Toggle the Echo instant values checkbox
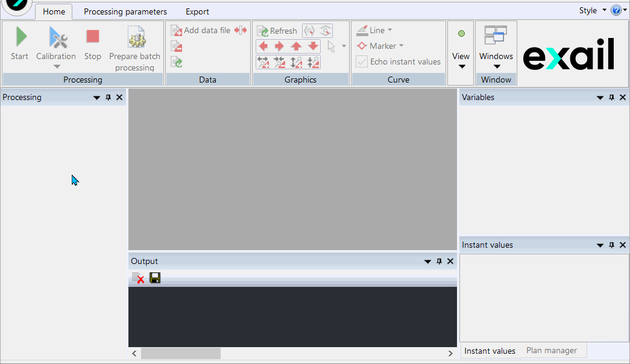This screenshot has width=630, height=364. tap(362, 61)
